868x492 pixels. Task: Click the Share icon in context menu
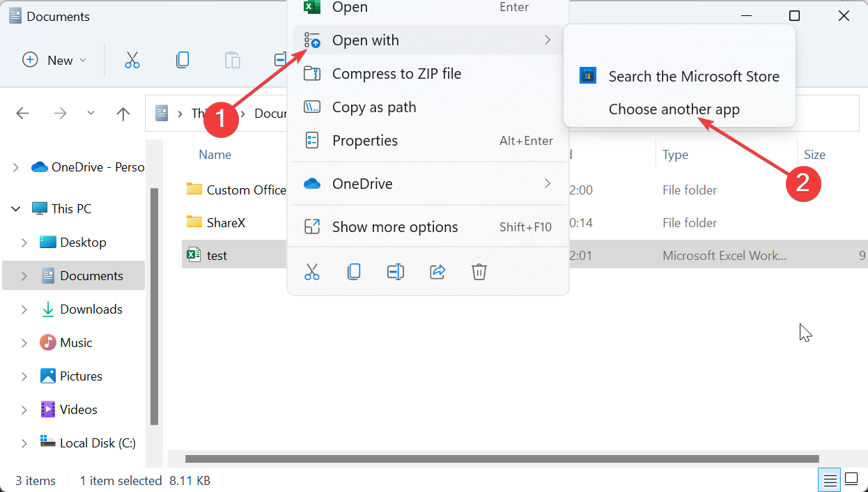[437, 272]
